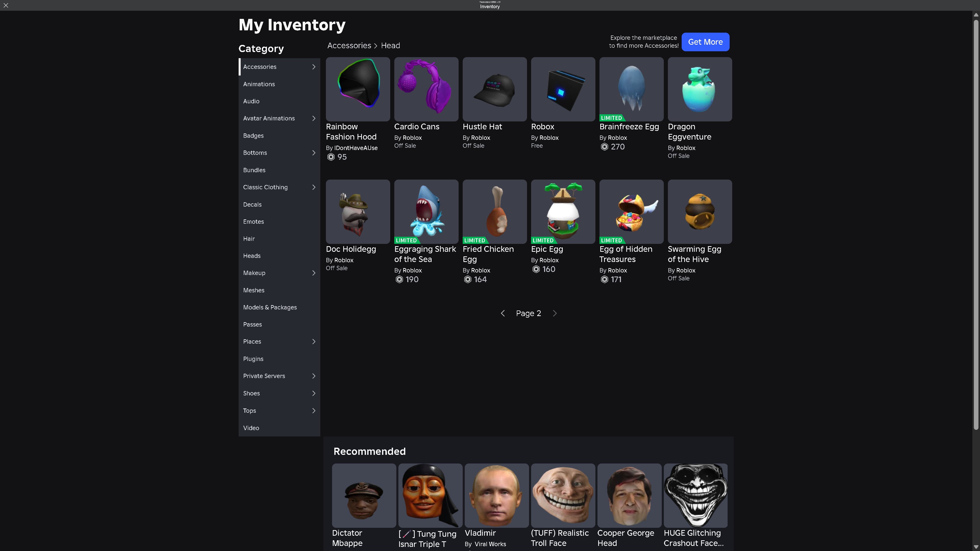The image size is (980, 551).
Task: Open the Swarming Egg of the Hive thumbnail
Action: pyautogui.click(x=700, y=212)
